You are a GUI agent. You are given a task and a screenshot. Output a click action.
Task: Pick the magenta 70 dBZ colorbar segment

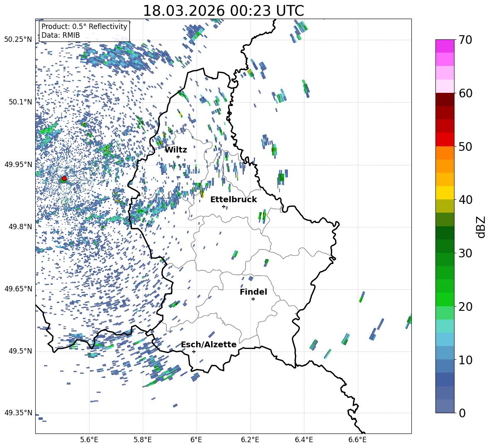pyautogui.click(x=445, y=46)
